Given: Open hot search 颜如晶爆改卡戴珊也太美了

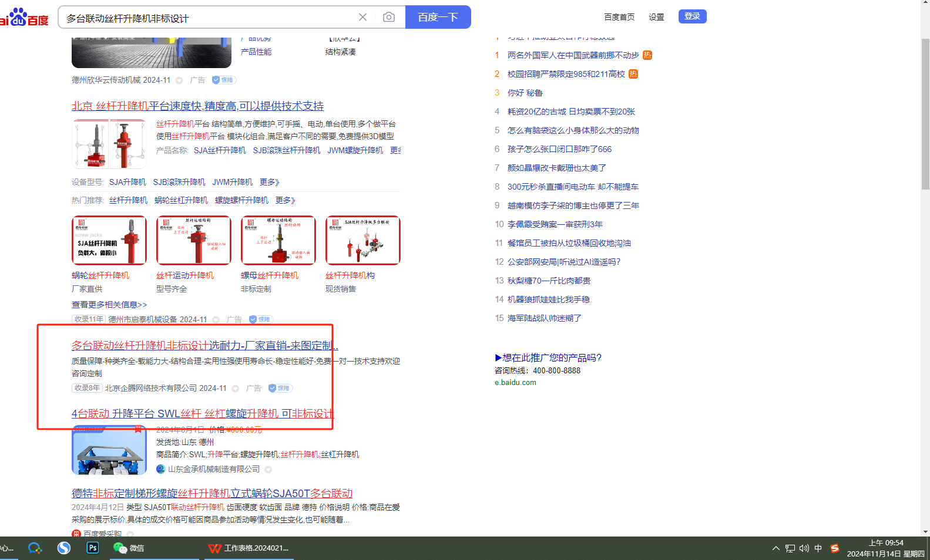Looking at the screenshot, I should click(x=557, y=168).
